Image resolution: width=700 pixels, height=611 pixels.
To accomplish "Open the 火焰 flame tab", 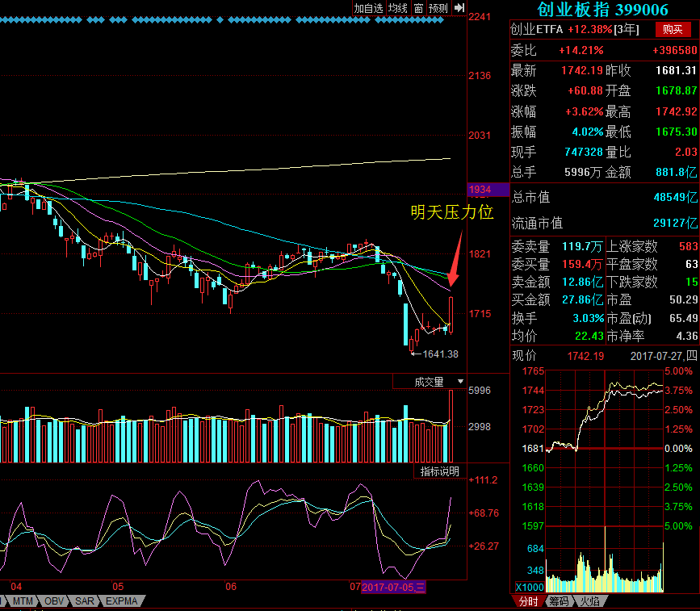I will pos(589,601).
